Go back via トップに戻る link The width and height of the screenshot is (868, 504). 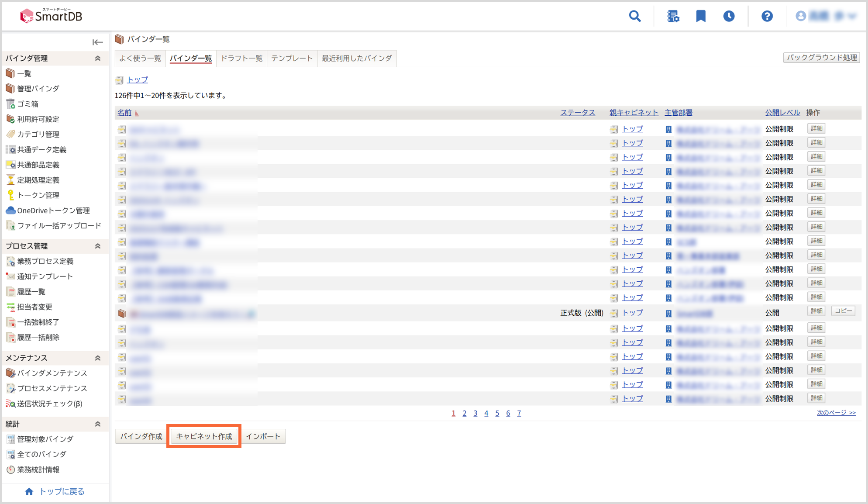(x=55, y=491)
